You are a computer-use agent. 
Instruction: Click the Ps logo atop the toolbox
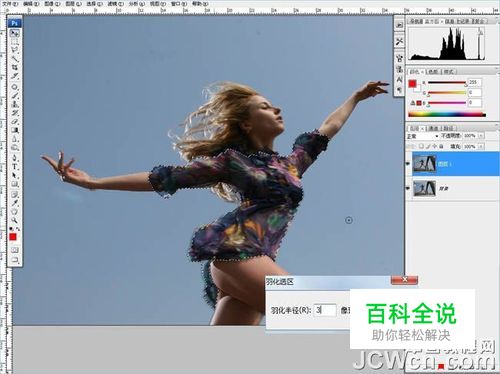14,23
